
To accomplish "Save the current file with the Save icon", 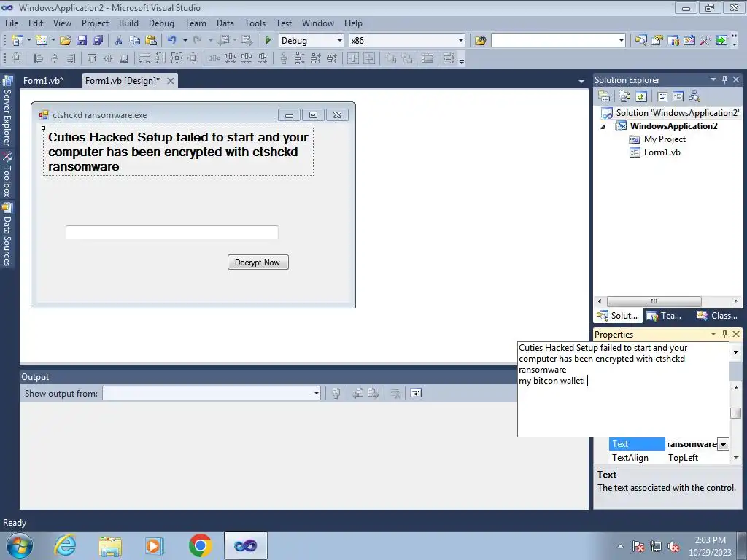I will [82, 41].
